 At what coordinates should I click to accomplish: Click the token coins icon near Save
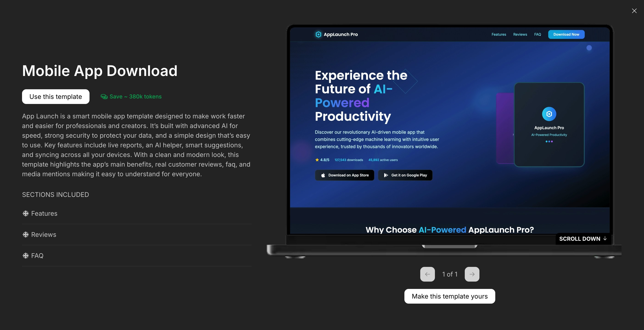pyautogui.click(x=104, y=97)
